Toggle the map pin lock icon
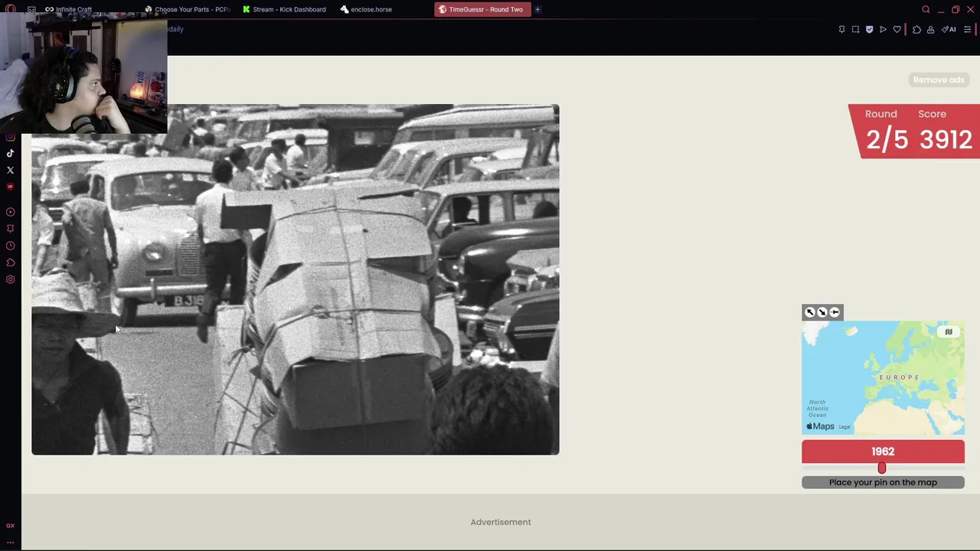980x551 pixels. [x=835, y=312]
